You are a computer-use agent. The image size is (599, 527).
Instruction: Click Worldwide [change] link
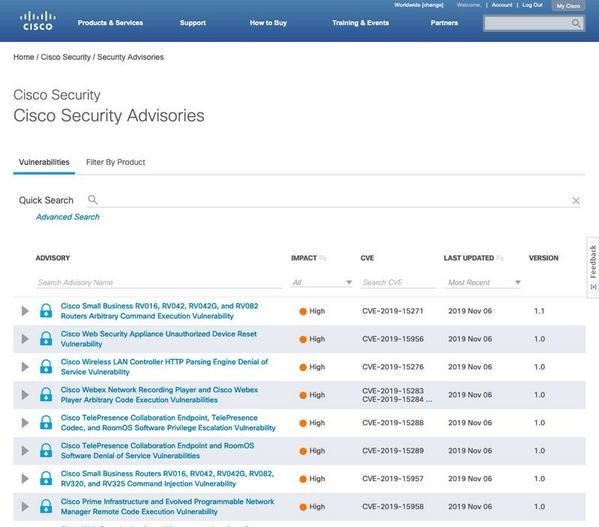(x=418, y=5)
